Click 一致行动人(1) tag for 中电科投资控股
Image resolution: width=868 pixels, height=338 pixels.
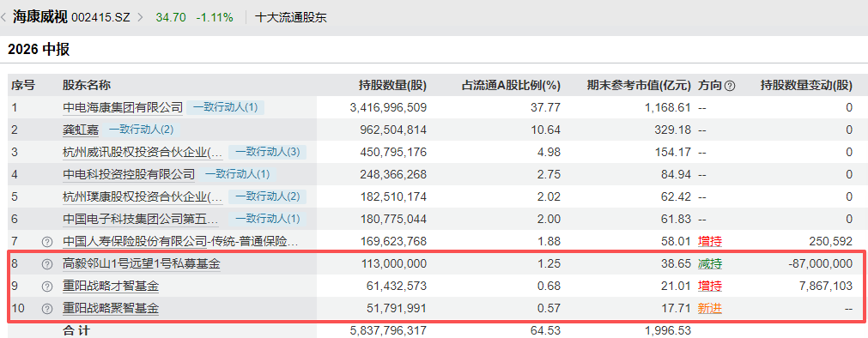(237, 175)
